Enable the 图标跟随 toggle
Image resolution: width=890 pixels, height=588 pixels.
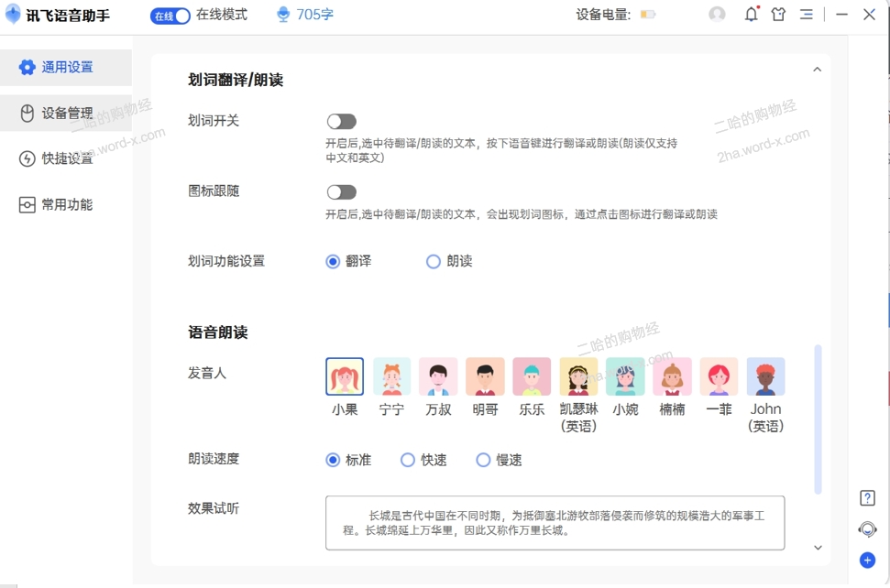[341, 192]
